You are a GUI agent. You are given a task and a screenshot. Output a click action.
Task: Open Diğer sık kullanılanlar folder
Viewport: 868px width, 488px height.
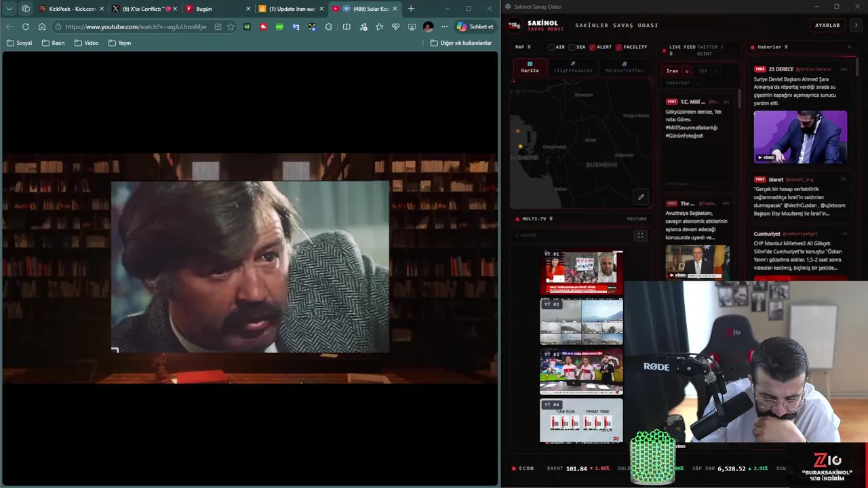tap(461, 43)
